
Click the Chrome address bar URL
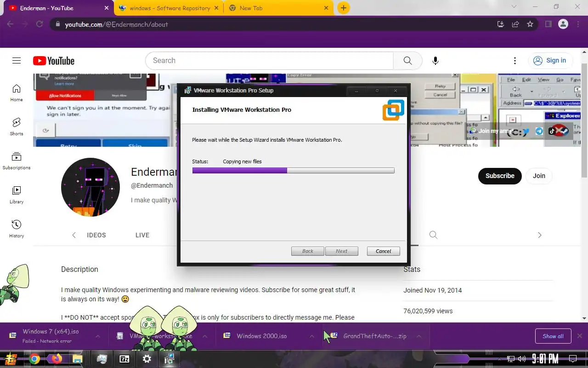(117, 24)
